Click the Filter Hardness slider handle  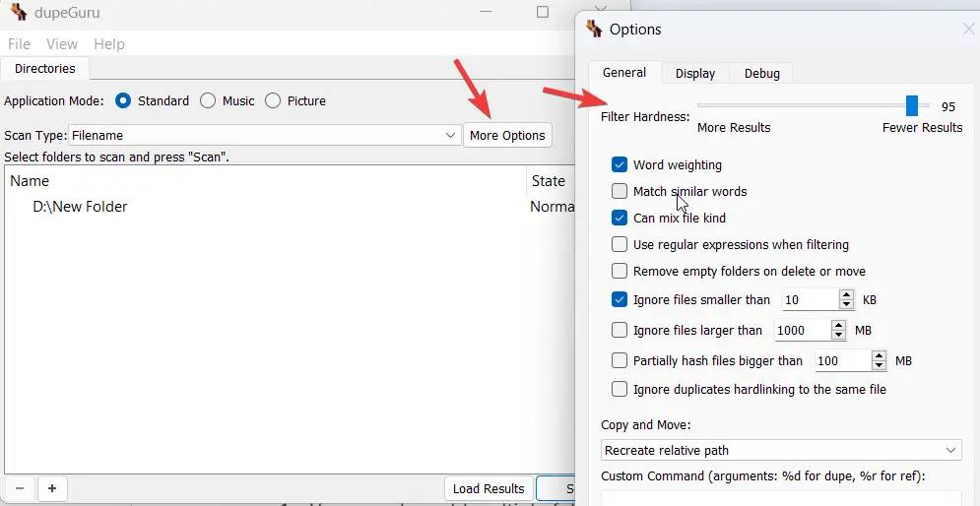point(912,105)
